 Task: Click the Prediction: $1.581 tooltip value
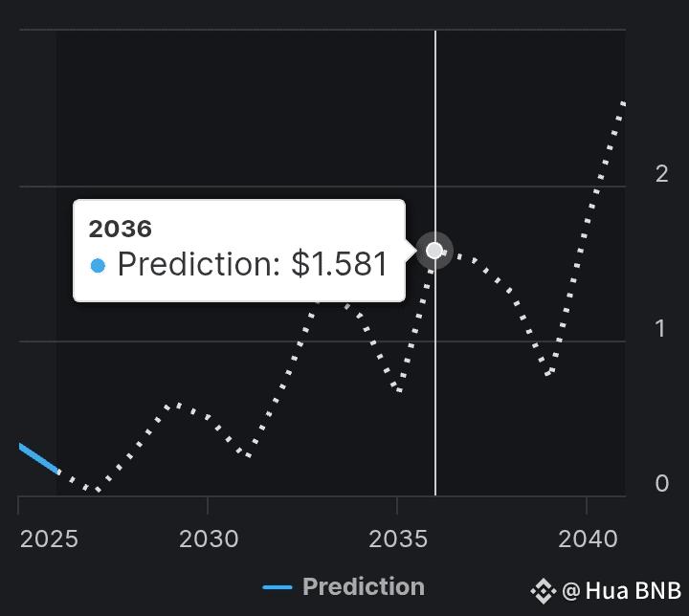pyautogui.click(x=253, y=264)
